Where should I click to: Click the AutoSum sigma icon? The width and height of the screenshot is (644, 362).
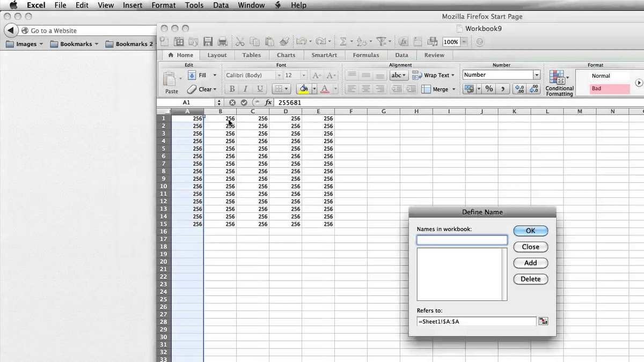pyautogui.click(x=343, y=42)
